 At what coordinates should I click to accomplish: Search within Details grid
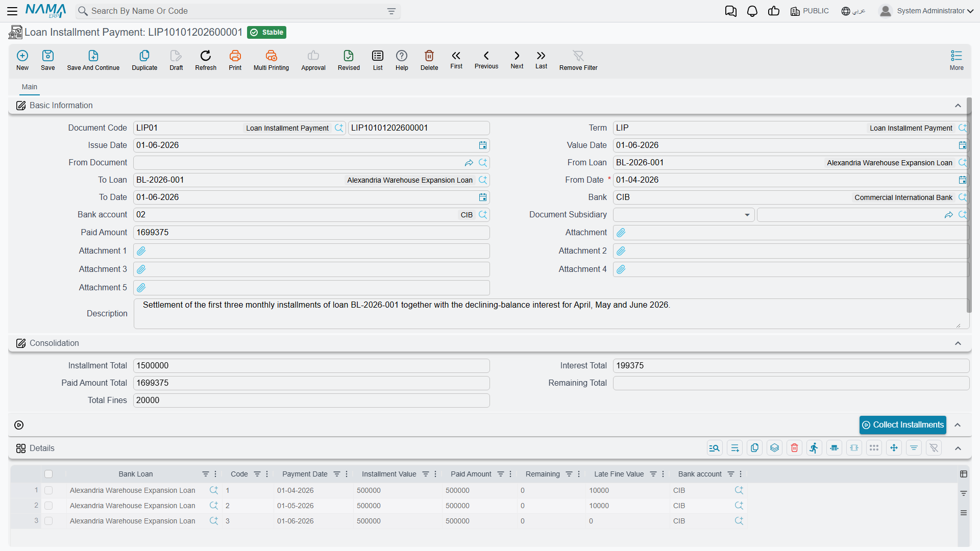(x=715, y=448)
